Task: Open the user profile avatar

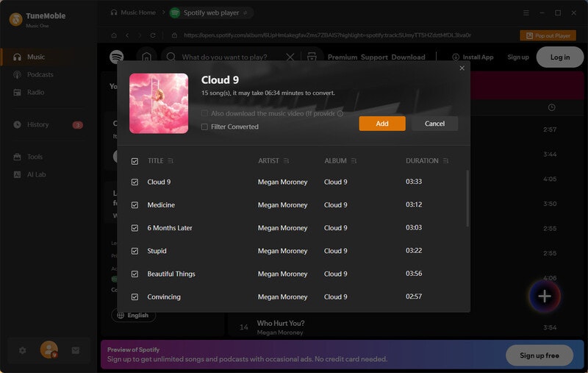Action: (49, 349)
